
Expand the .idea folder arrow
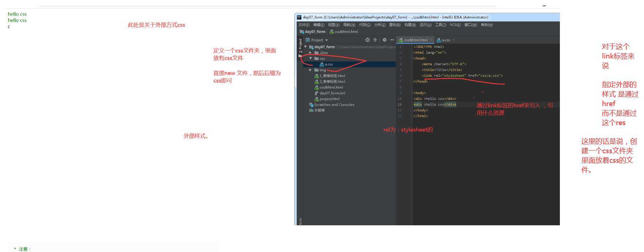310,53
